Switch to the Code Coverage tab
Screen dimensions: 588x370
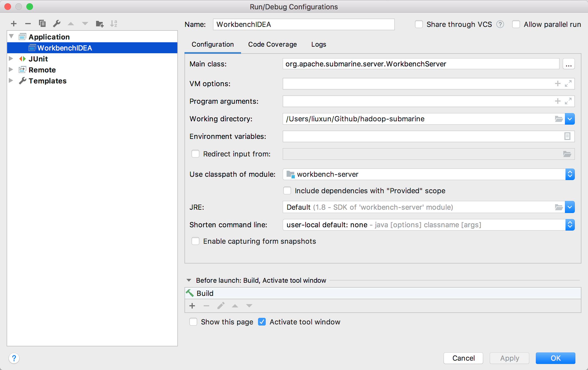[272, 44]
